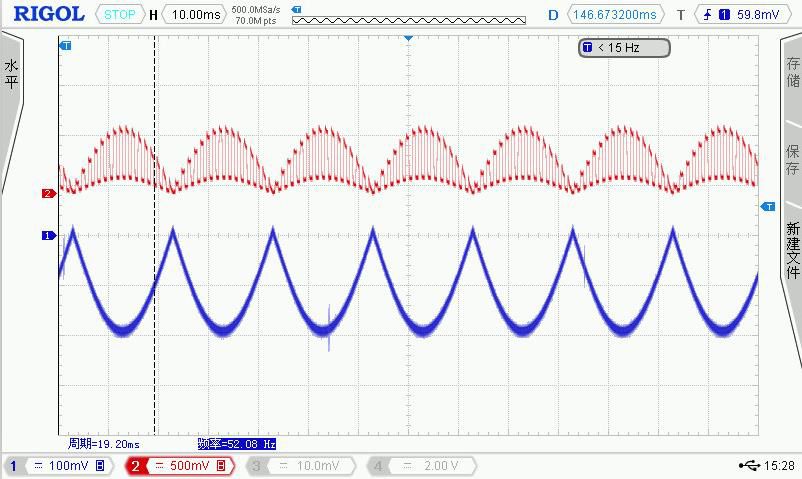Click the USB connection status icon
This screenshot has width=802, height=479.
[x=749, y=465]
